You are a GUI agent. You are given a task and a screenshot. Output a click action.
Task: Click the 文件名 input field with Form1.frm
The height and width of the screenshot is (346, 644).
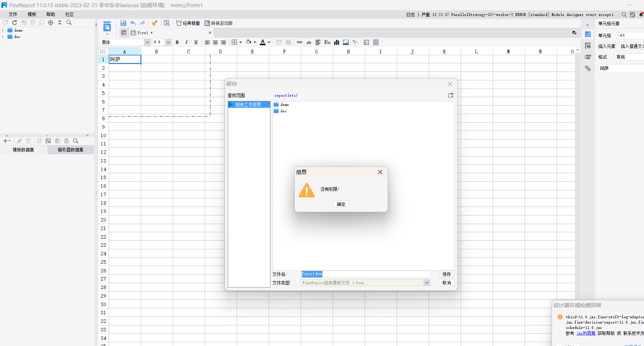[365, 274]
